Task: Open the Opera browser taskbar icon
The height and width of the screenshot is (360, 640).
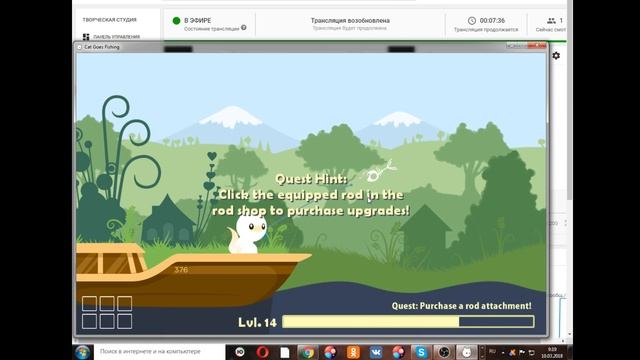Action: click(x=262, y=352)
